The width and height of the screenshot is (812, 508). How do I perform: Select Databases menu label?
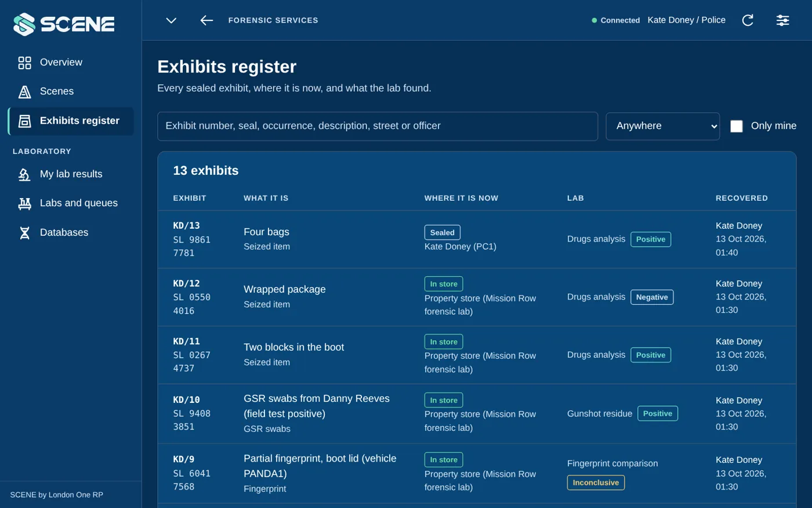pos(64,232)
